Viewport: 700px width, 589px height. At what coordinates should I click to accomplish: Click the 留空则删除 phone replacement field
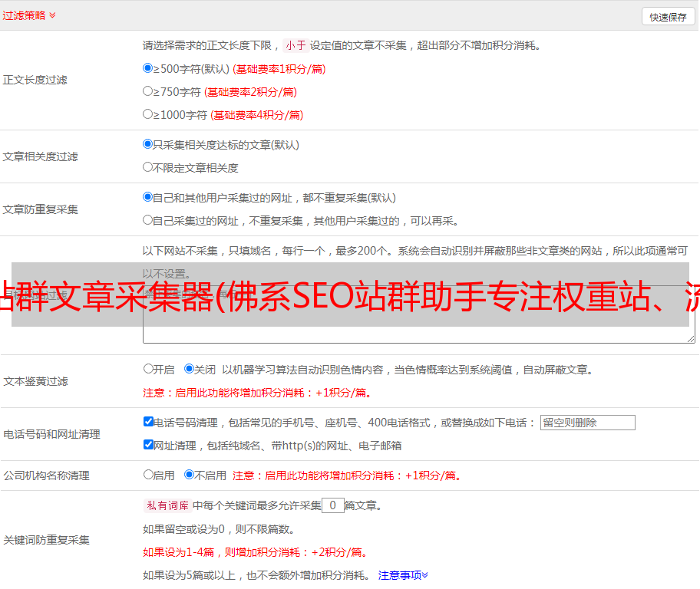(x=587, y=423)
